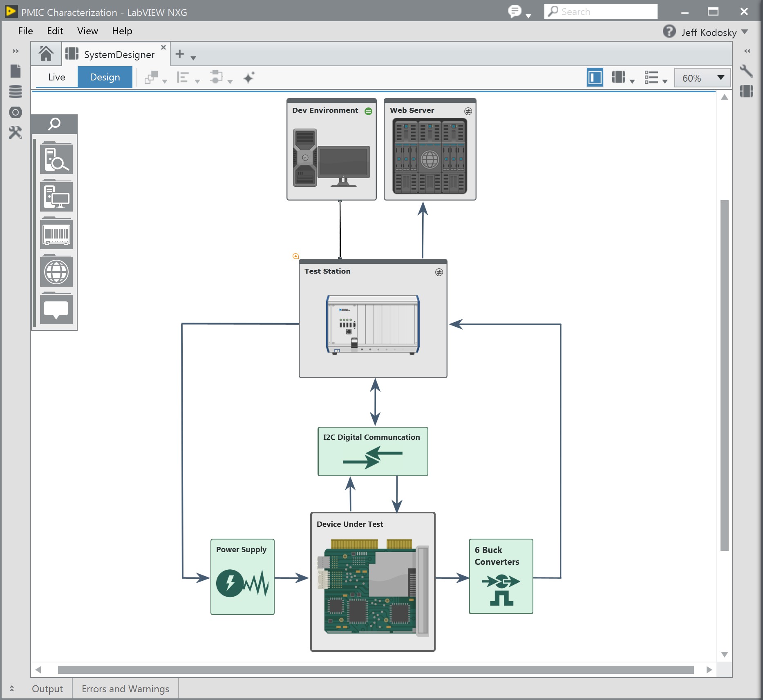Open the wrench configuration pane icon

[x=746, y=71]
